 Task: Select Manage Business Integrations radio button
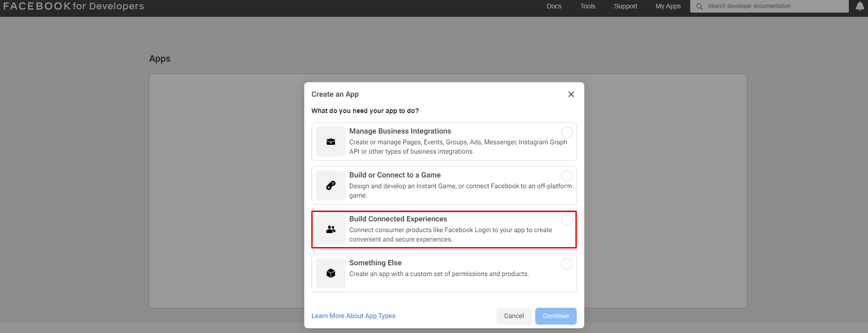(567, 132)
